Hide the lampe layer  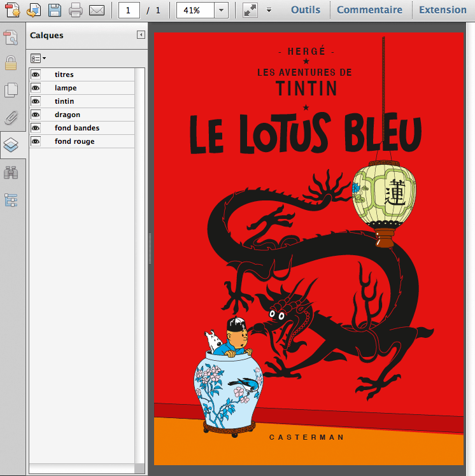36,88
